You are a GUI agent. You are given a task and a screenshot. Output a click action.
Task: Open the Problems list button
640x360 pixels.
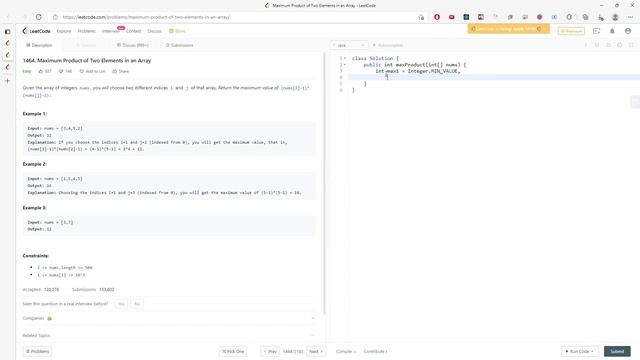(37, 351)
